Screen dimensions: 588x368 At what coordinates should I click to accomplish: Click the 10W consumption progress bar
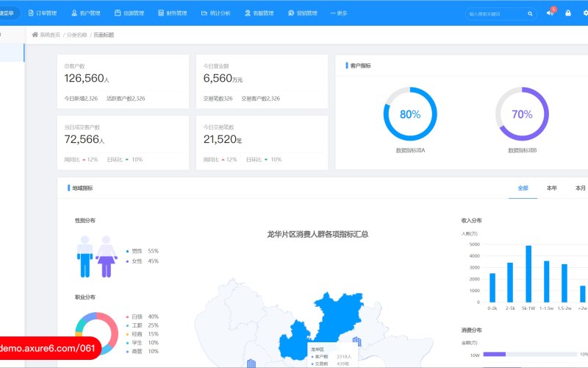(530, 354)
